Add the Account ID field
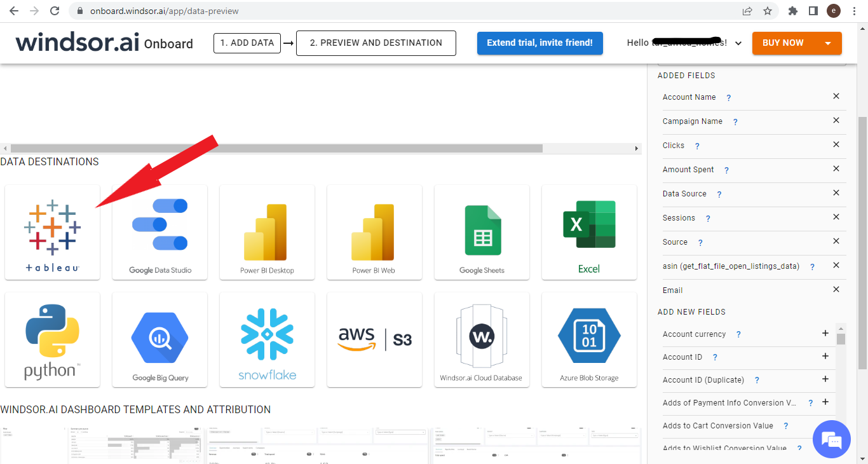This screenshot has width=868, height=464. tap(825, 356)
